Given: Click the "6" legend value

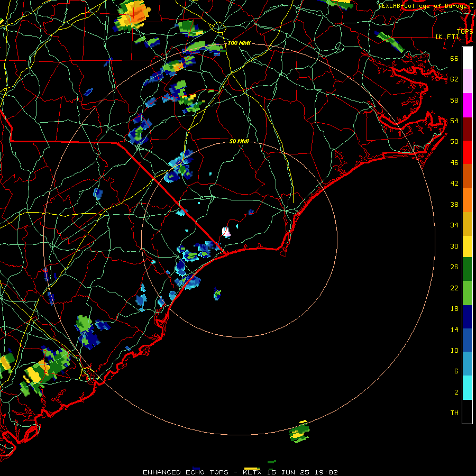Looking at the screenshot, I should 456,371.
